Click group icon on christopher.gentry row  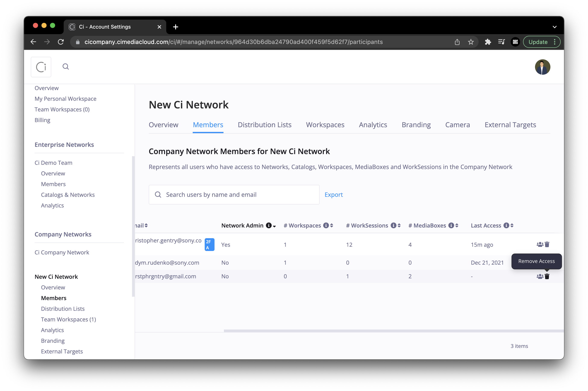540,244
